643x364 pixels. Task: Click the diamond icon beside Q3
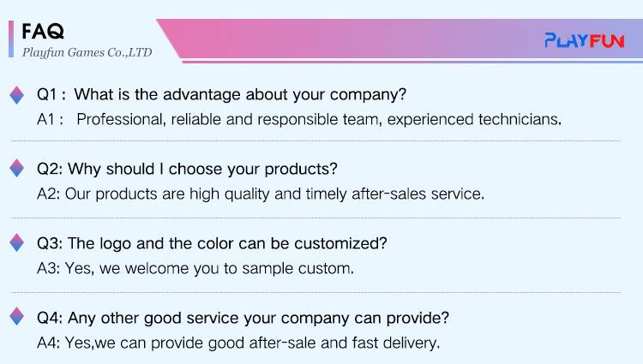click(16, 243)
